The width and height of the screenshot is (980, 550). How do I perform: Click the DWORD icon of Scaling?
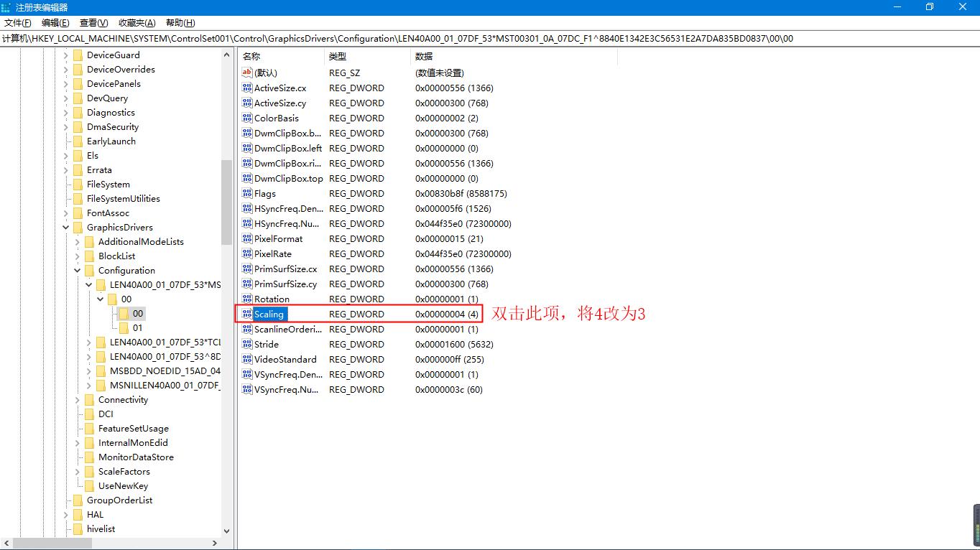pos(247,314)
